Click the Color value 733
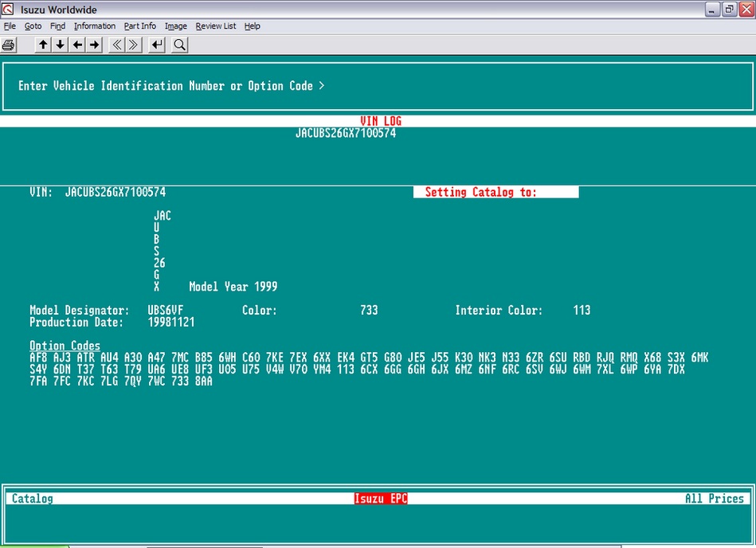The height and width of the screenshot is (548, 756). (x=369, y=311)
